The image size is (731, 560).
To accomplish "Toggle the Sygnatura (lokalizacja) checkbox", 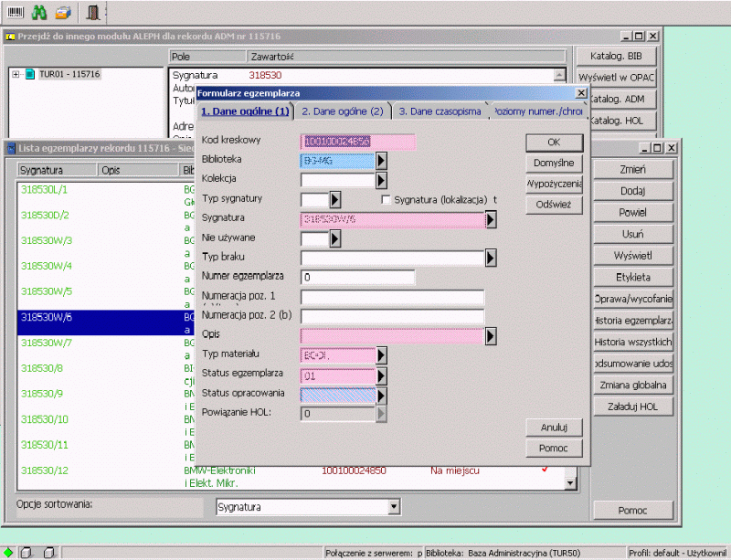I will (x=386, y=199).
